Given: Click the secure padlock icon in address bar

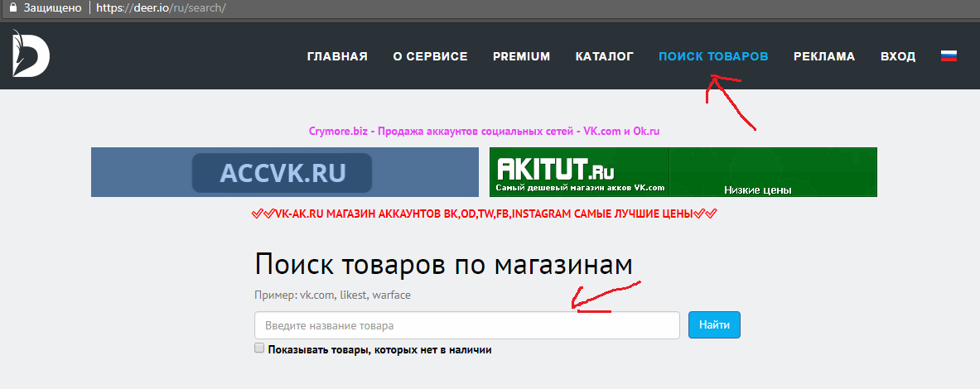Looking at the screenshot, I should [12, 9].
